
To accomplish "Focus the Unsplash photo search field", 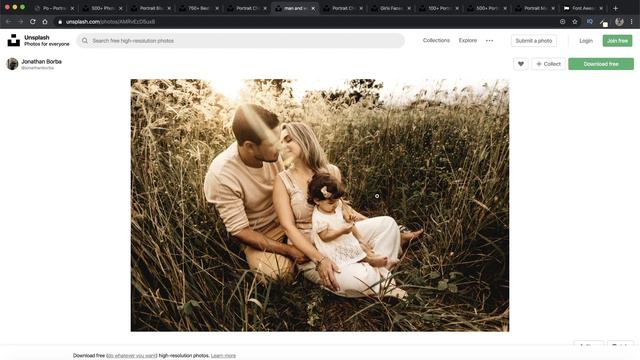I will point(240,41).
